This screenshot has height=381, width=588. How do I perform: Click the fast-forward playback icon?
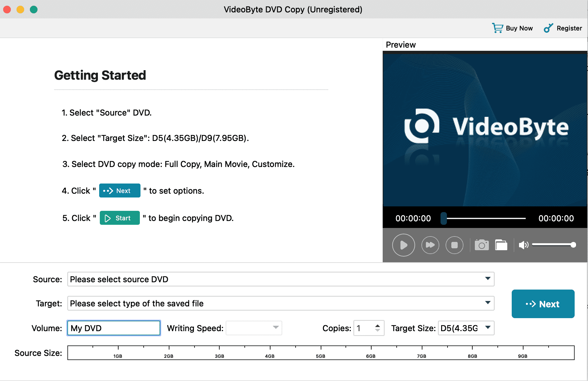click(430, 245)
